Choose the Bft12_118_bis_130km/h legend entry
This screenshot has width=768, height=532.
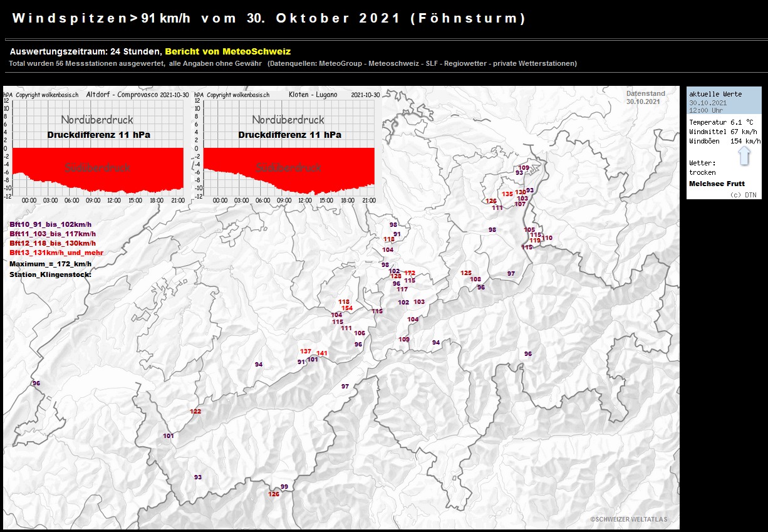[x=53, y=243]
